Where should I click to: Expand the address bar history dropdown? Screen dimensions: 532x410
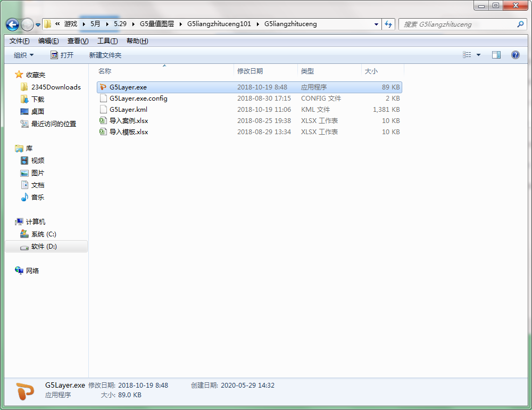376,24
